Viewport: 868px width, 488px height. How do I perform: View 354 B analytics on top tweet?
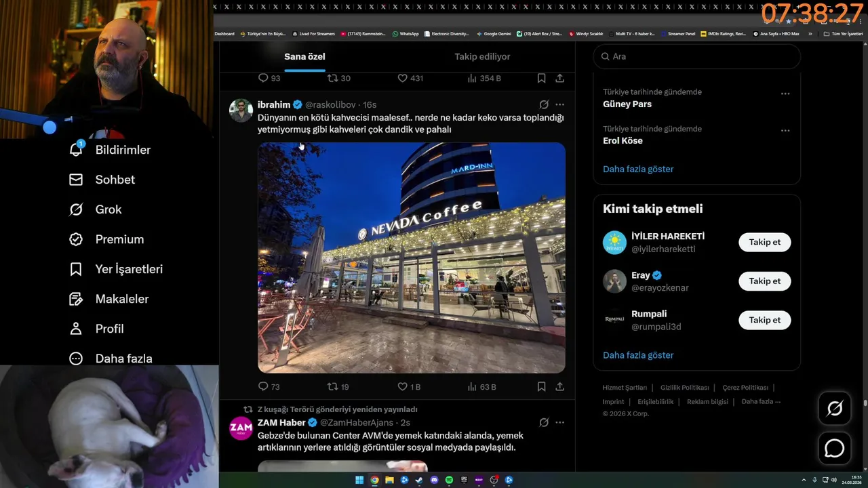click(484, 78)
